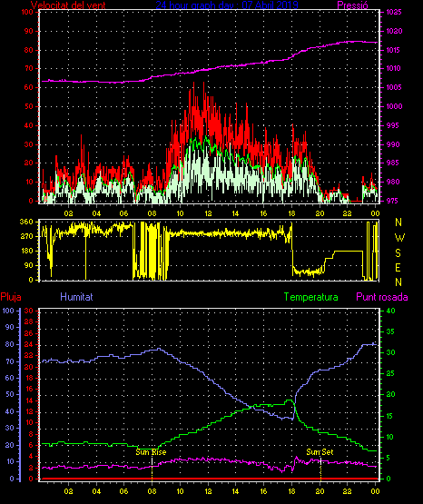Click the 'Velocitat del vent' title
Viewport: 423px width, 504px height.
coord(68,5)
